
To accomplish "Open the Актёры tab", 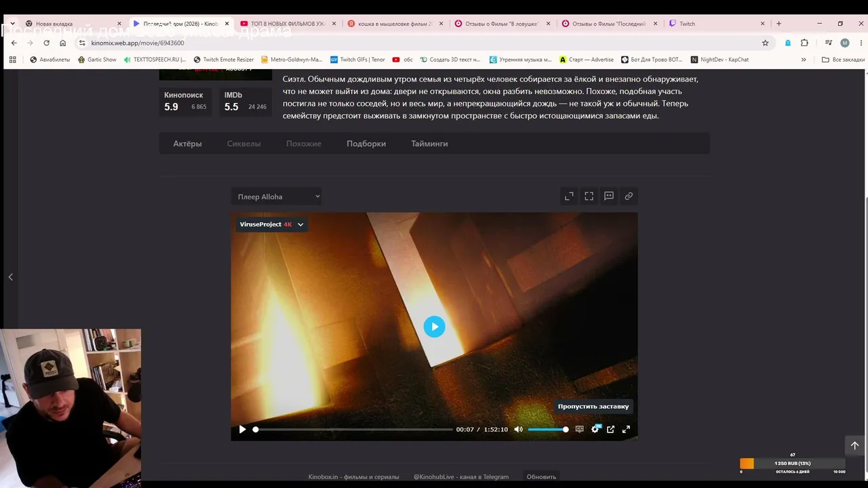I will 187,144.
